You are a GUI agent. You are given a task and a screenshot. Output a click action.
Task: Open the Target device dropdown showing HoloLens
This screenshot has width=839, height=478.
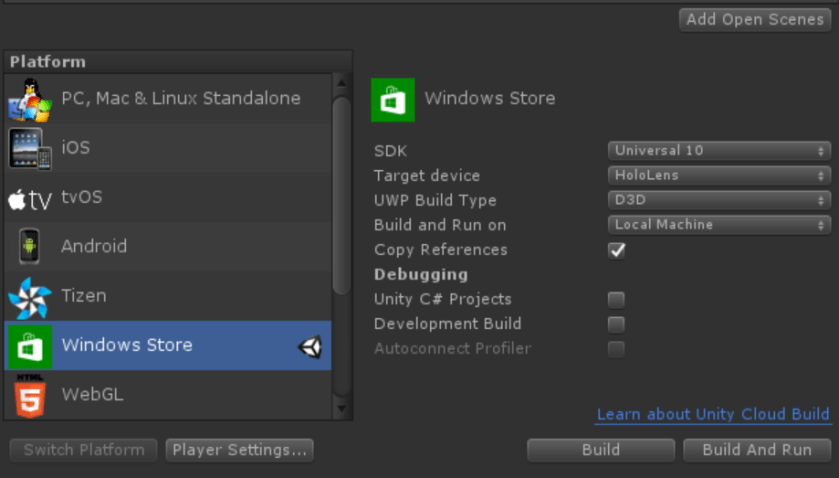[x=719, y=176]
